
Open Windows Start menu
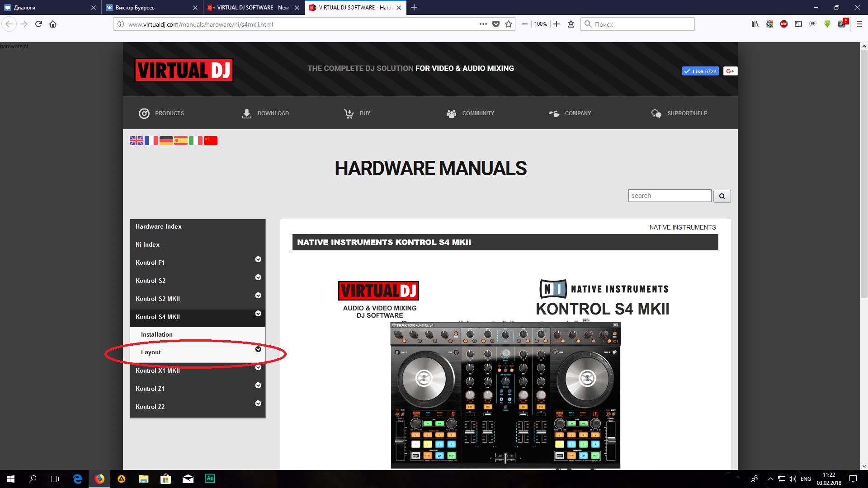coord(11,479)
